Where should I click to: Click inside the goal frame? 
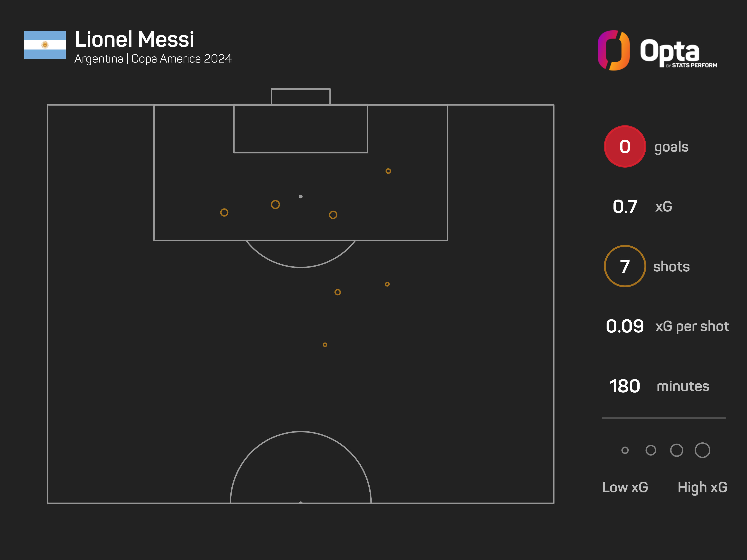[300, 97]
